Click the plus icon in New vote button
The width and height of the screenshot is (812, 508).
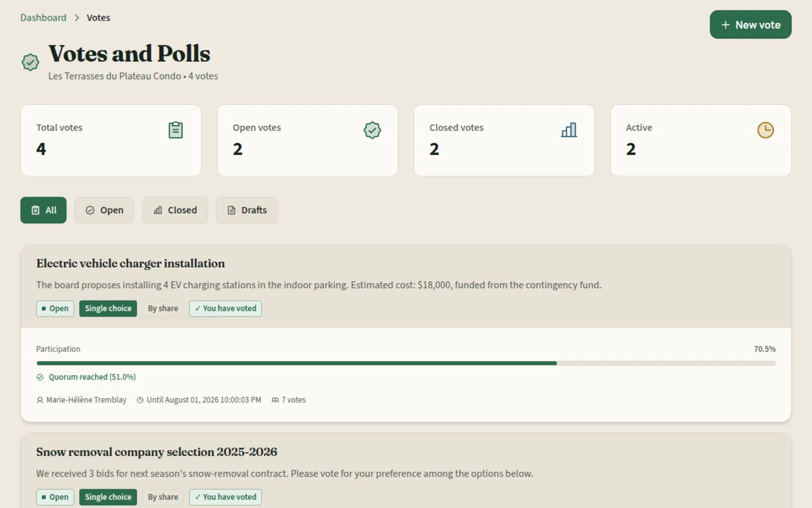[x=726, y=25]
